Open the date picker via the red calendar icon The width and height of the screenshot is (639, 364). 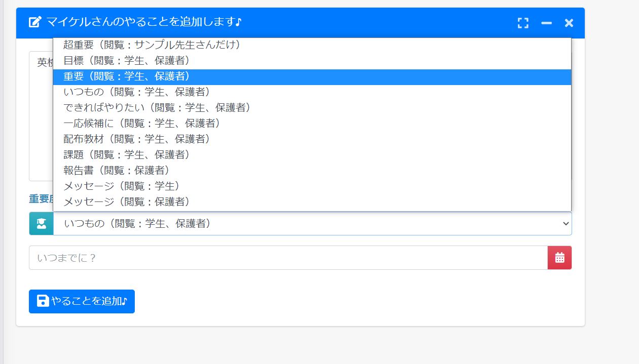click(559, 257)
